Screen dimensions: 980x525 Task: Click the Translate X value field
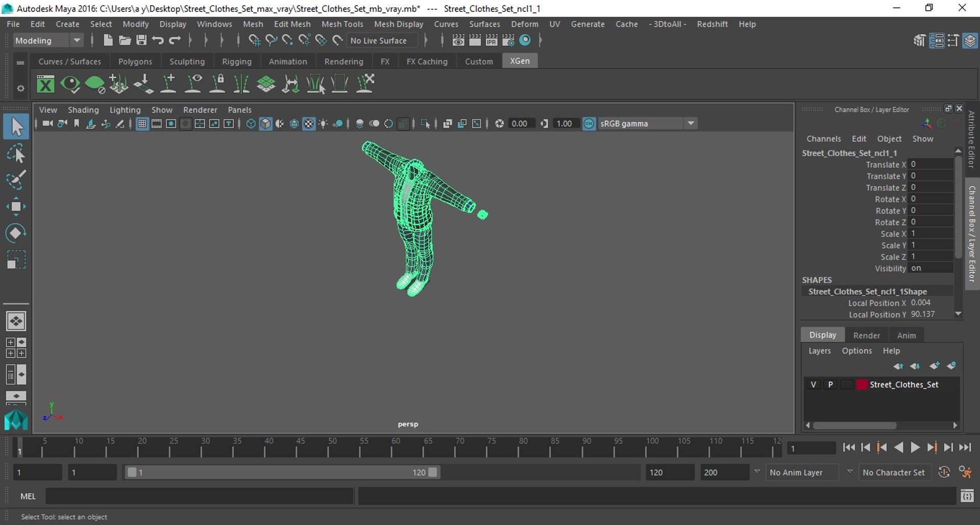pyautogui.click(x=931, y=164)
